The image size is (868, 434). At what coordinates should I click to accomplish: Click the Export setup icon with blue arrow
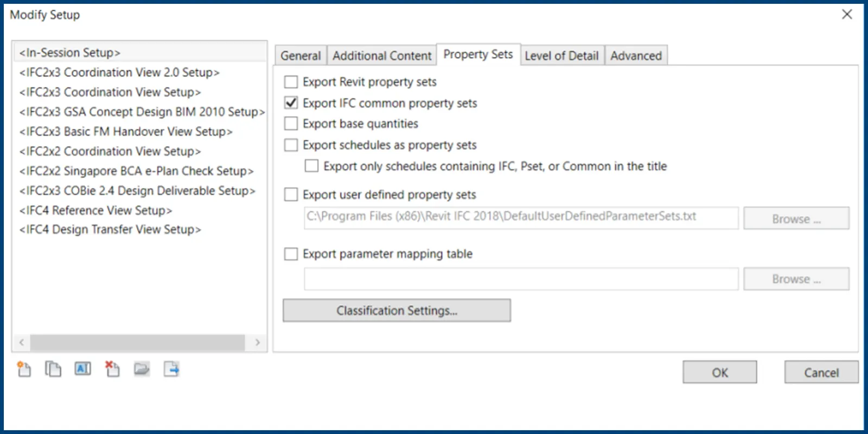(171, 369)
